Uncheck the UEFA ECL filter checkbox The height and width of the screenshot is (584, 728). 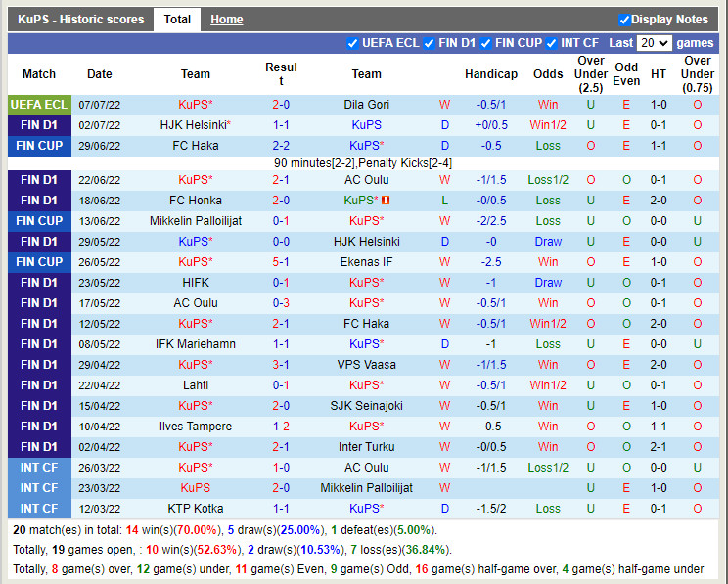(x=353, y=43)
